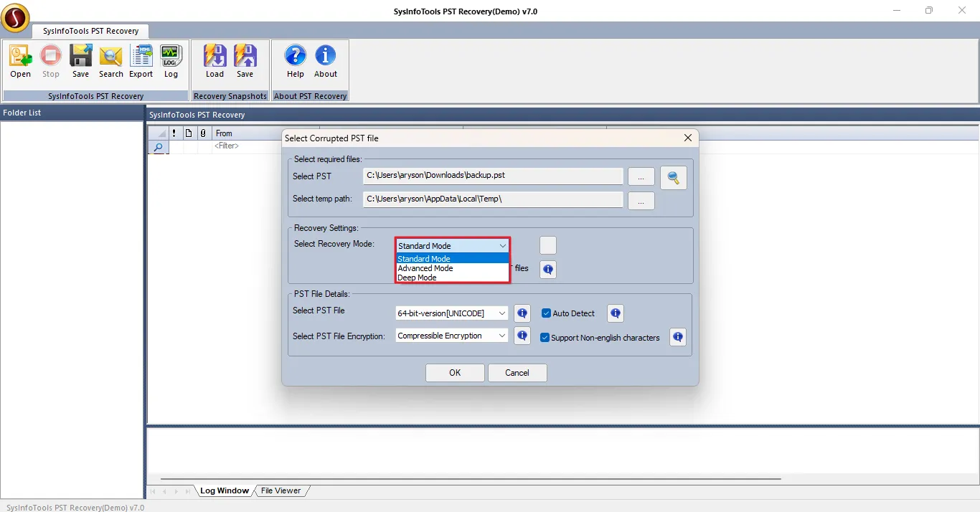Click the Stop toolbar icon
Screen dimensions: 980x512
click(x=51, y=61)
